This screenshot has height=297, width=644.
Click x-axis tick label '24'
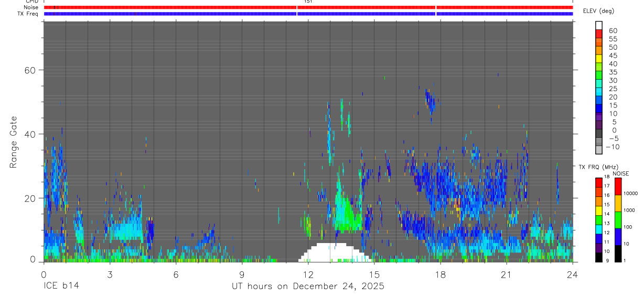[x=573, y=274]
